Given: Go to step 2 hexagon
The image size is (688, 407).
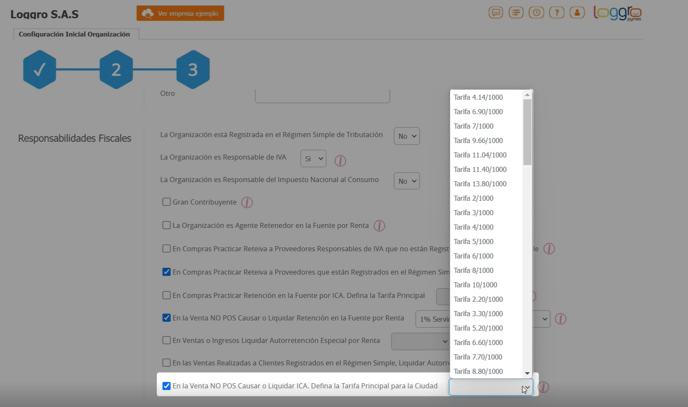Looking at the screenshot, I should [116, 70].
